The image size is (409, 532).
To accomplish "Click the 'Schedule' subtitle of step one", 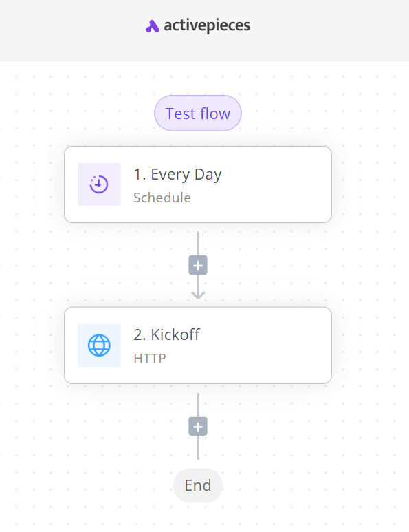I will (162, 198).
